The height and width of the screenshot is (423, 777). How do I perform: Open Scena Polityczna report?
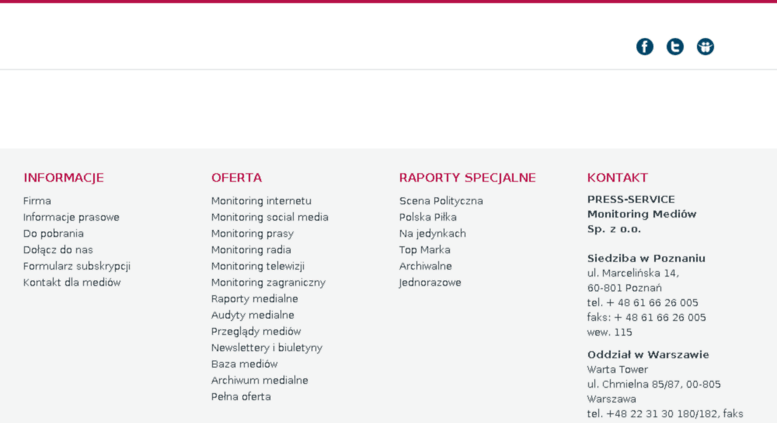coord(441,201)
